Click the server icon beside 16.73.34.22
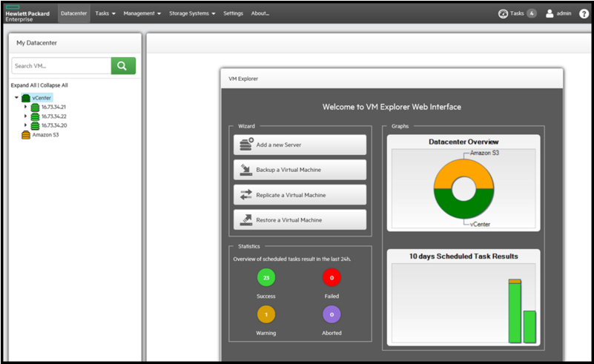 pyautogui.click(x=35, y=116)
